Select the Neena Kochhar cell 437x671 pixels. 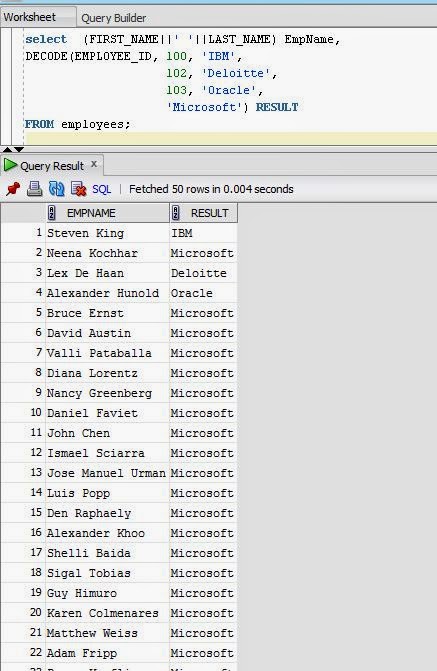pos(107,253)
